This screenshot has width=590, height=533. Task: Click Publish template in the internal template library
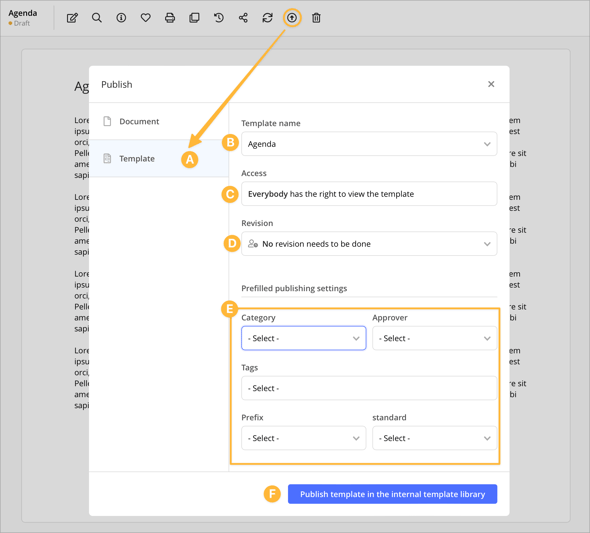tap(392, 494)
